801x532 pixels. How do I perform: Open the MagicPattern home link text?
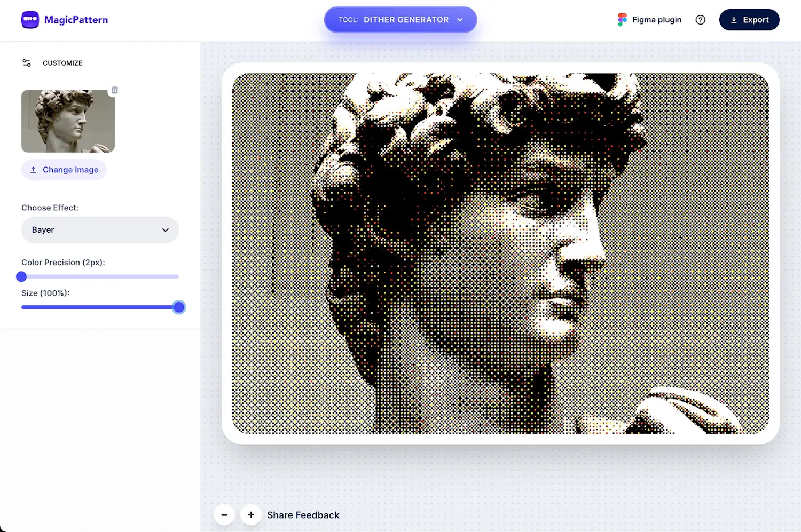(76, 20)
